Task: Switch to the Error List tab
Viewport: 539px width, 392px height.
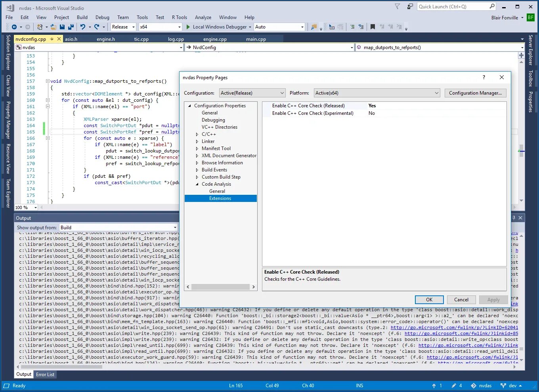Action: pyautogui.click(x=45, y=375)
